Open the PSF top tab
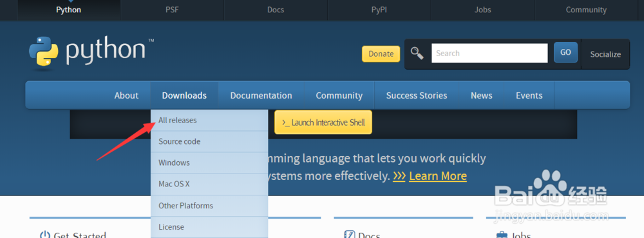The height and width of the screenshot is (238, 644). 172,10
